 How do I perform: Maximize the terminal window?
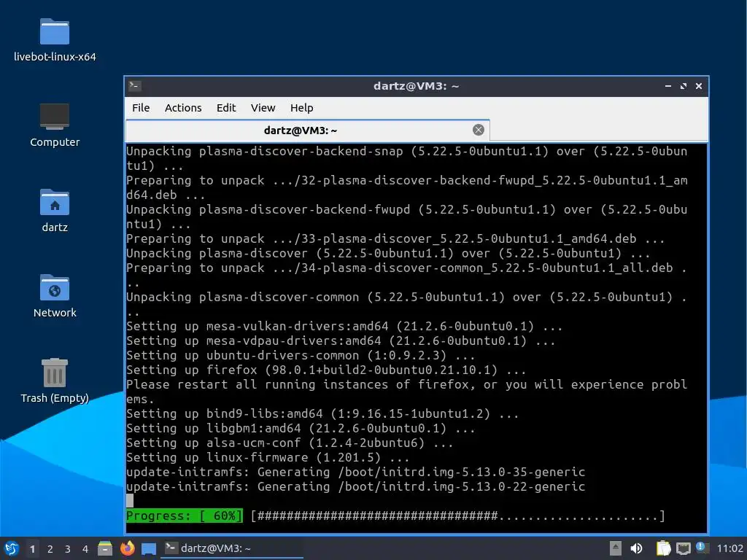pyautogui.click(x=683, y=86)
